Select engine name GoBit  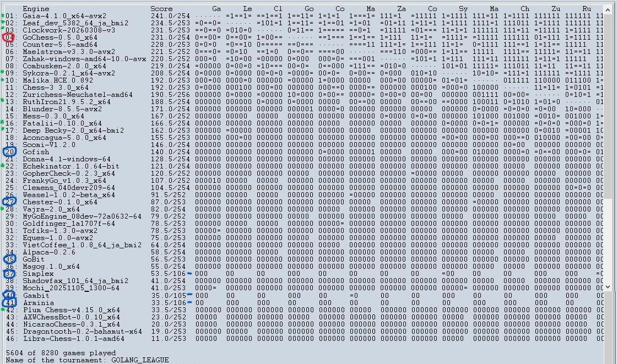34,259
